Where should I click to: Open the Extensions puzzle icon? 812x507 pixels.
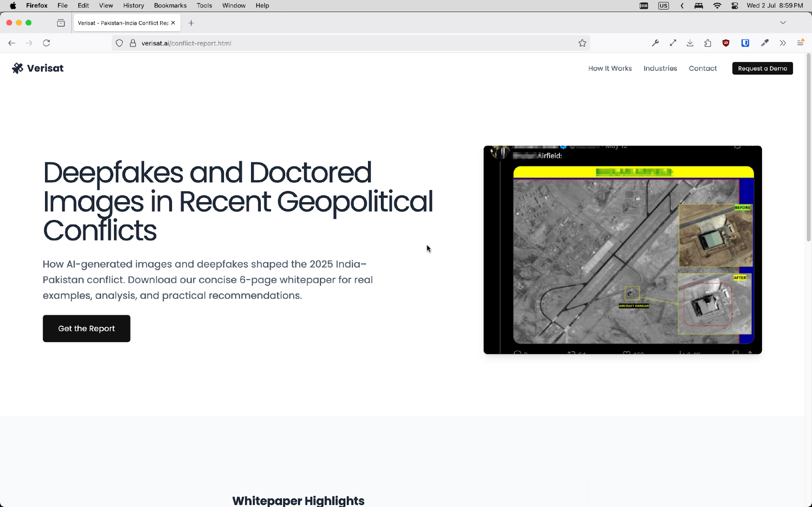pyautogui.click(x=708, y=43)
